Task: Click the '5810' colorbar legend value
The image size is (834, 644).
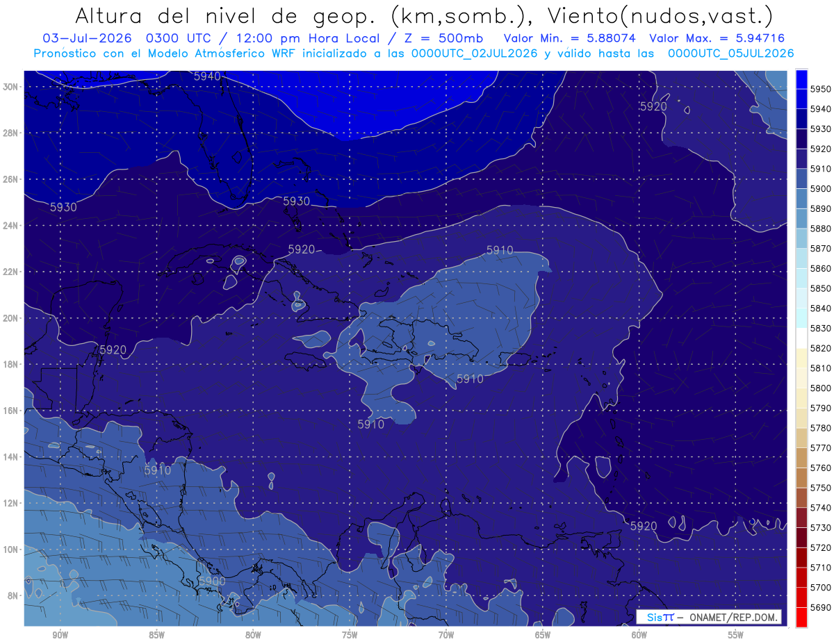Action: tap(821, 368)
